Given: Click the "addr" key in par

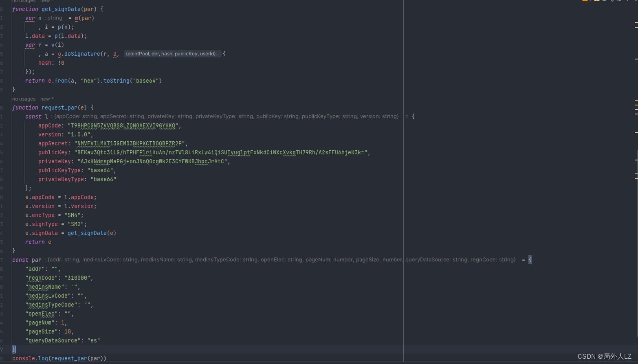Looking at the screenshot, I should click(x=35, y=269).
